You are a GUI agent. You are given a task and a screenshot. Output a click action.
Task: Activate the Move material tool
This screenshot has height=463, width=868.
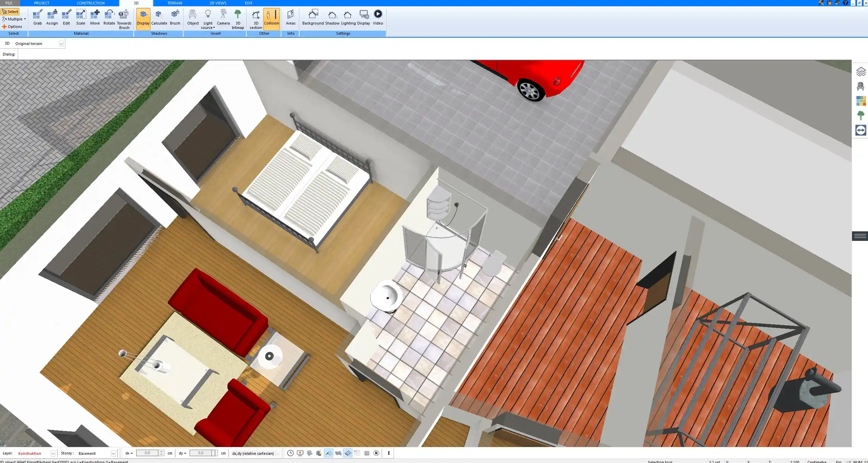pyautogui.click(x=95, y=18)
